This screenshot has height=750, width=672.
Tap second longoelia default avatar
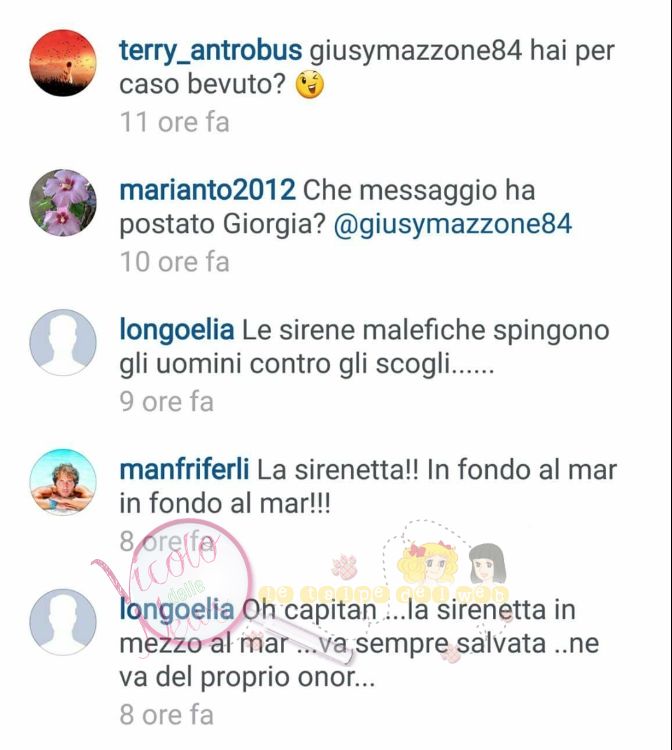[63, 621]
